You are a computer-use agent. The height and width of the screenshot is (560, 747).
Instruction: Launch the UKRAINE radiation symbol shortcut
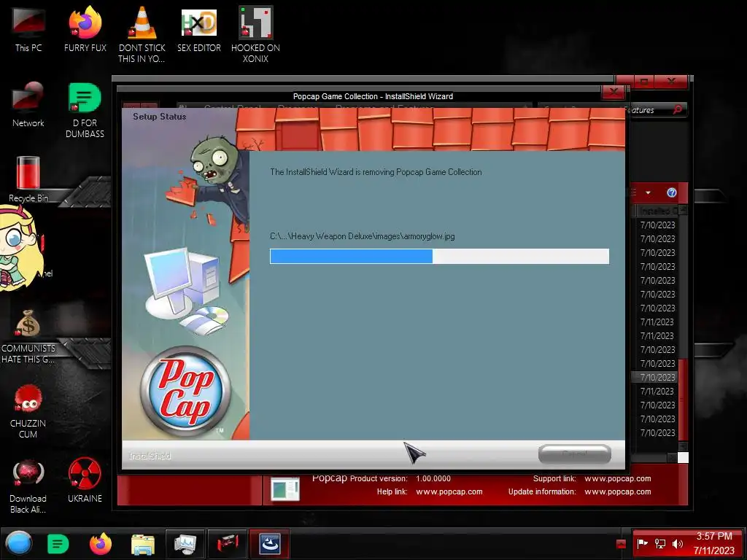[x=85, y=480]
